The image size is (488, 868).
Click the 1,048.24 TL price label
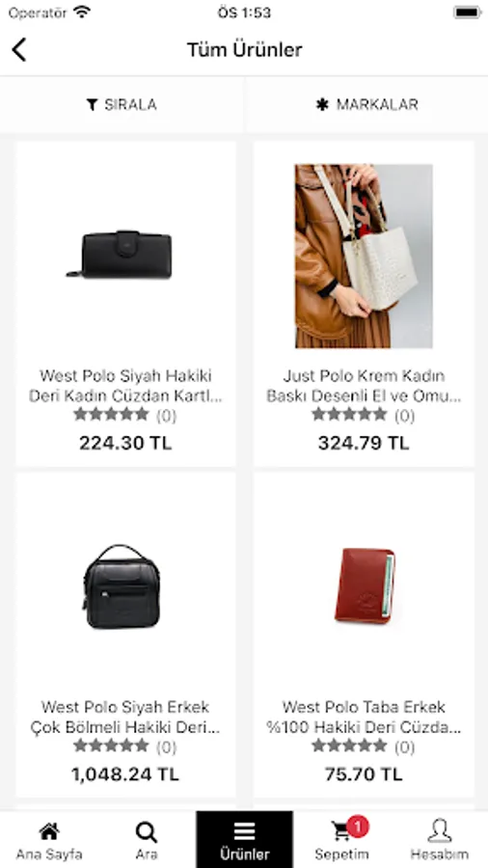(x=125, y=774)
